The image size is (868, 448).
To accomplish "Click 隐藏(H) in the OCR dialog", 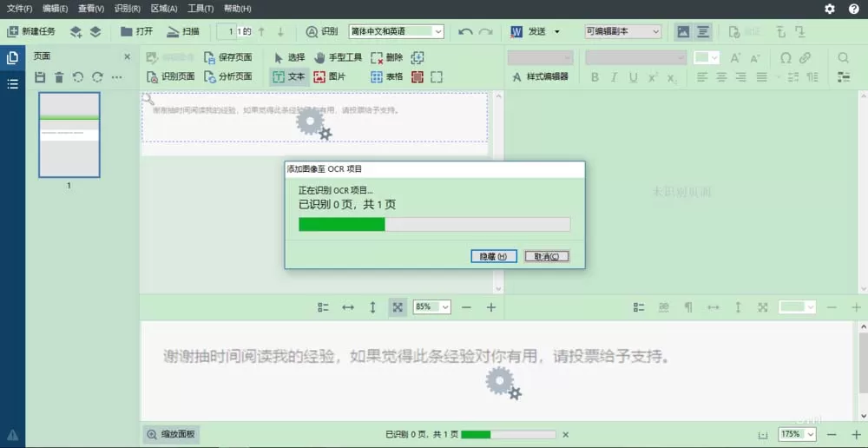I will [494, 256].
